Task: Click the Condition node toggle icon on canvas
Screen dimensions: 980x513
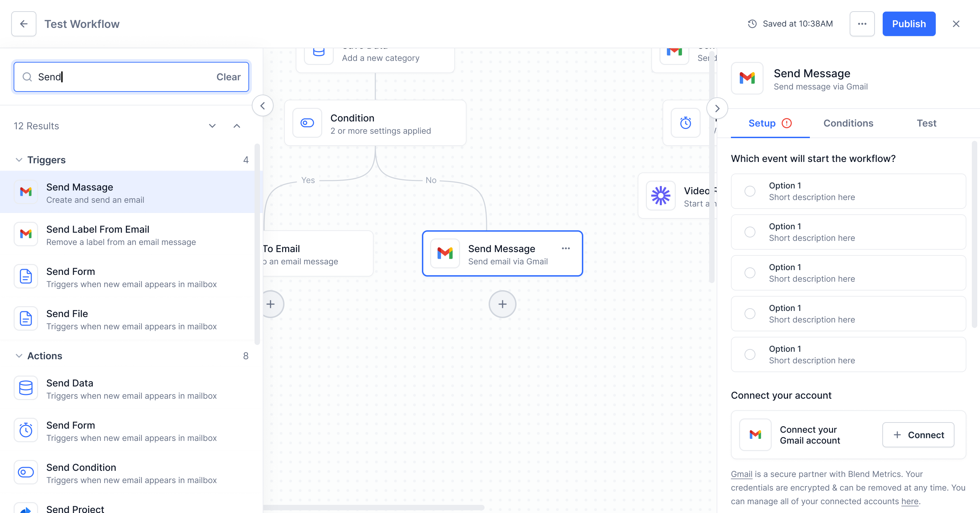Action: (x=307, y=123)
